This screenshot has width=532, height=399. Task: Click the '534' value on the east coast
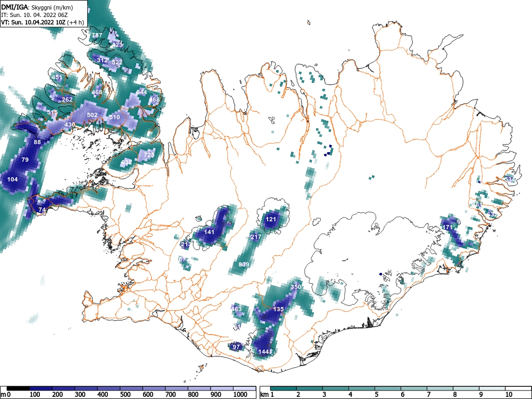pos(510,179)
